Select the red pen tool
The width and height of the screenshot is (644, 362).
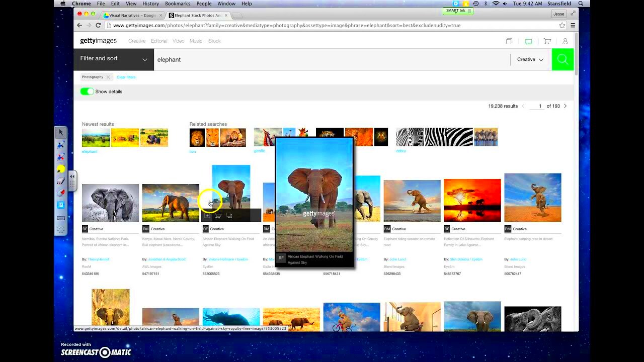click(61, 157)
